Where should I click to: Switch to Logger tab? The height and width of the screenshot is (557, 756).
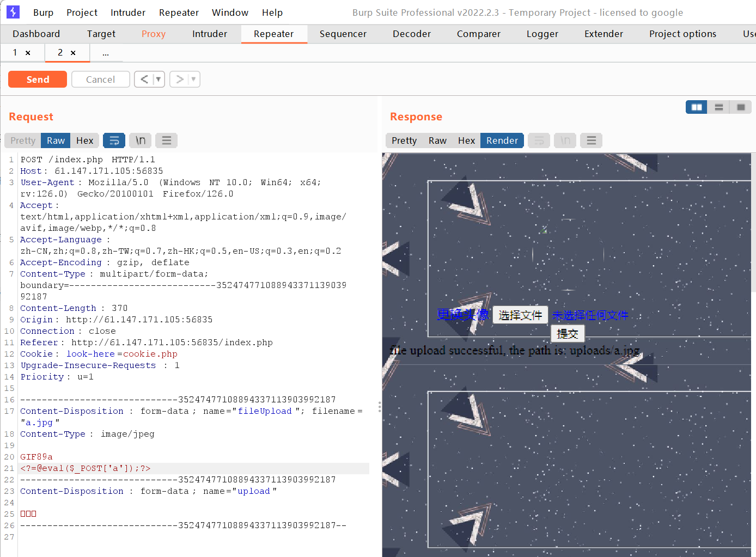[542, 34]
